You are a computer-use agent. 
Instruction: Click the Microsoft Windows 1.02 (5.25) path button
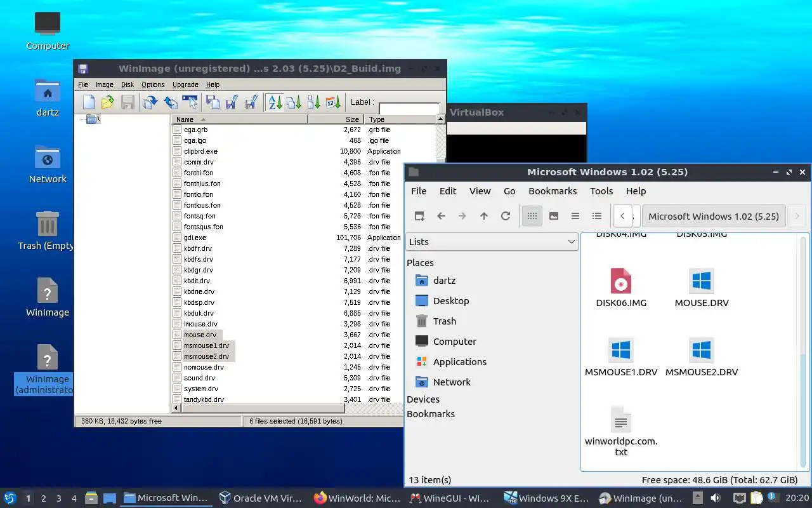[714, 216]
